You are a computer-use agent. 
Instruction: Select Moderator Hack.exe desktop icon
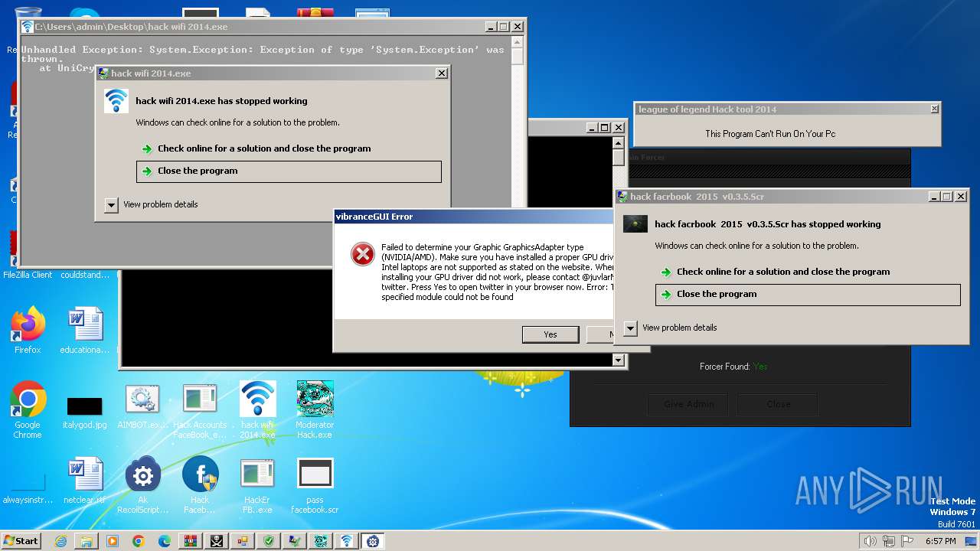[x=315, y=410]
